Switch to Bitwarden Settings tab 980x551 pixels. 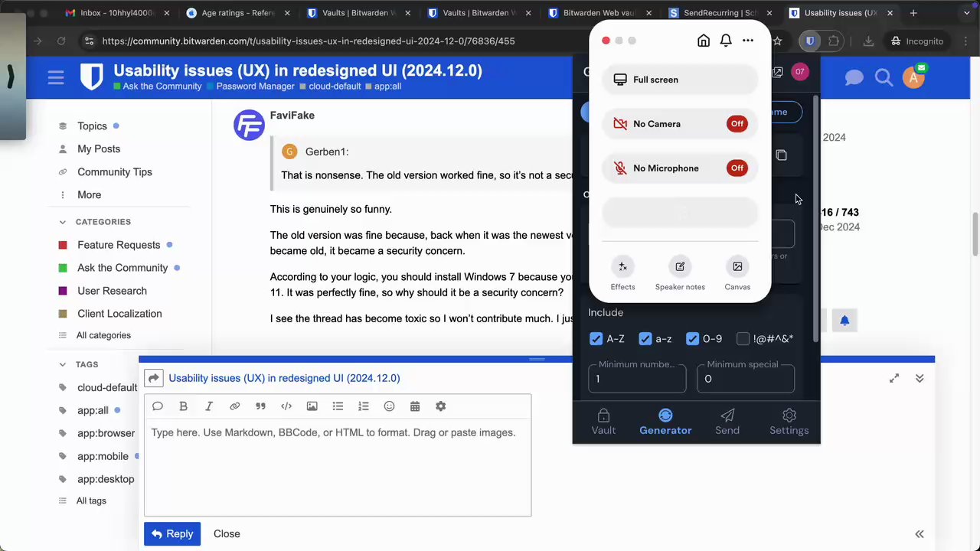coord(789,422)
